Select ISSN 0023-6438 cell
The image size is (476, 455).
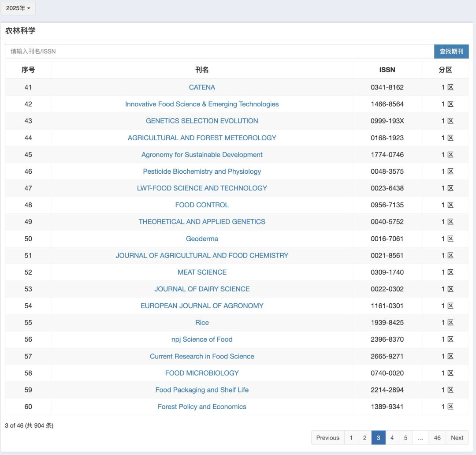tap(387, 188)
